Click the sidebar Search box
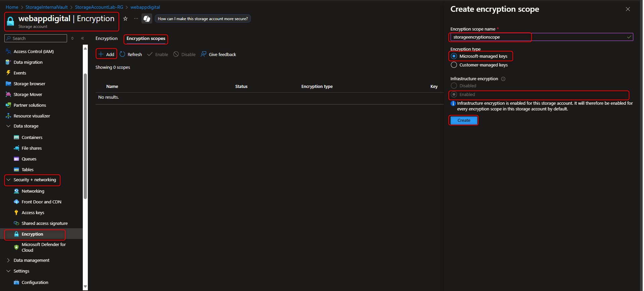Screen dimensions: 644x291 (x=36, y=38)
